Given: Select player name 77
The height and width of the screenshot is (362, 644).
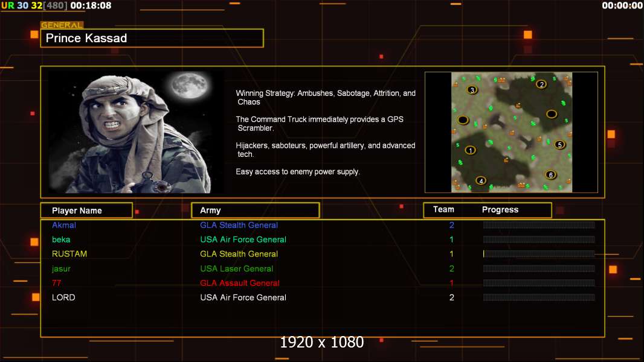Looking at the screenshot, I should (x=56, y=283).
